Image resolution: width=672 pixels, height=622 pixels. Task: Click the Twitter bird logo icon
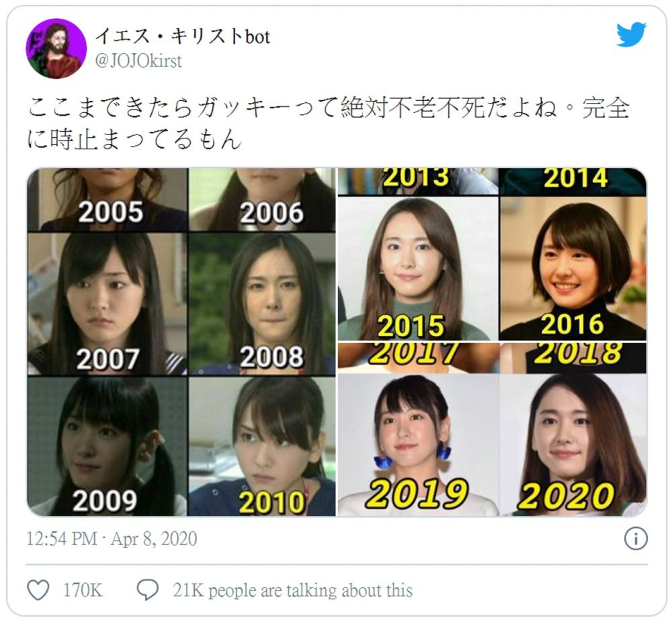tap(631, 34)
